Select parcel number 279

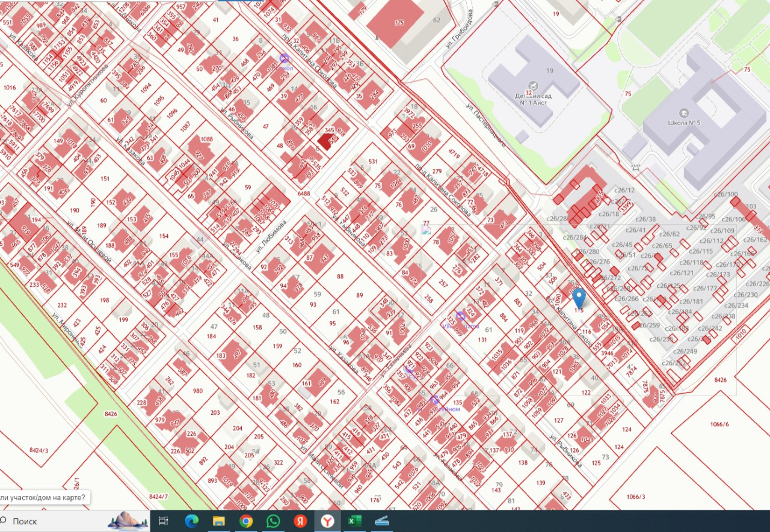437,172
